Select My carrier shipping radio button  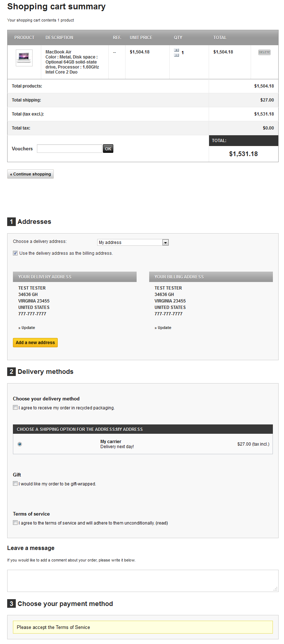click(20, 444)
